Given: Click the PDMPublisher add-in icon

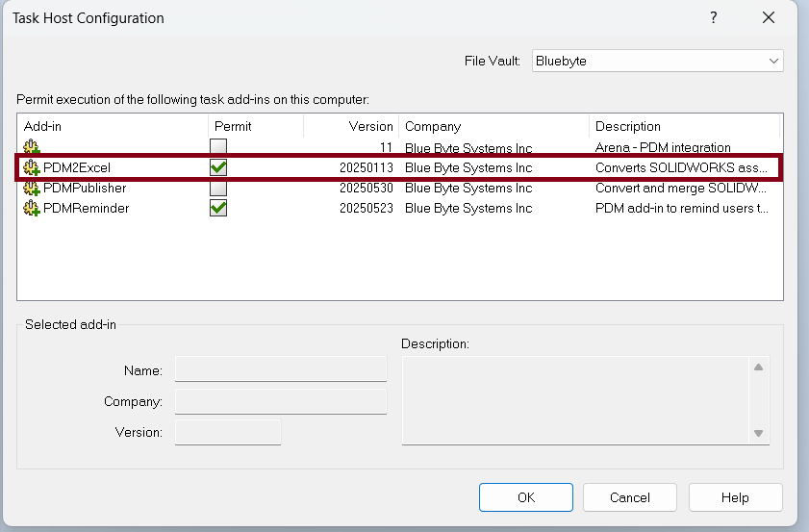Looking at the screenshot, I should [32, 188].
